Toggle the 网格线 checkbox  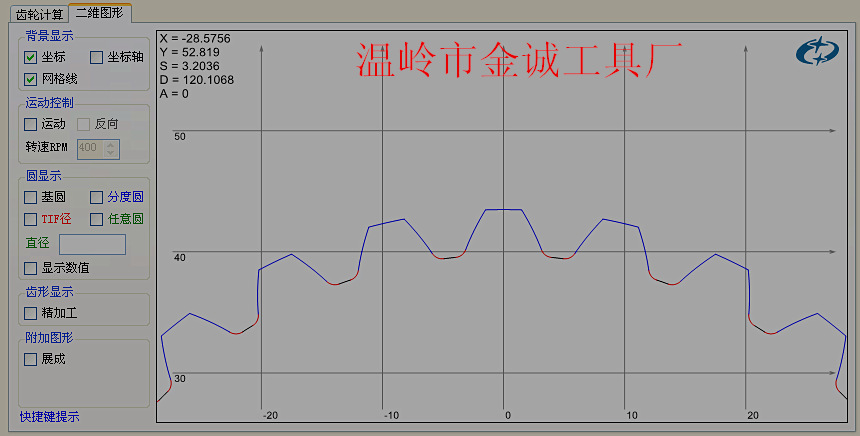(31, 79)
